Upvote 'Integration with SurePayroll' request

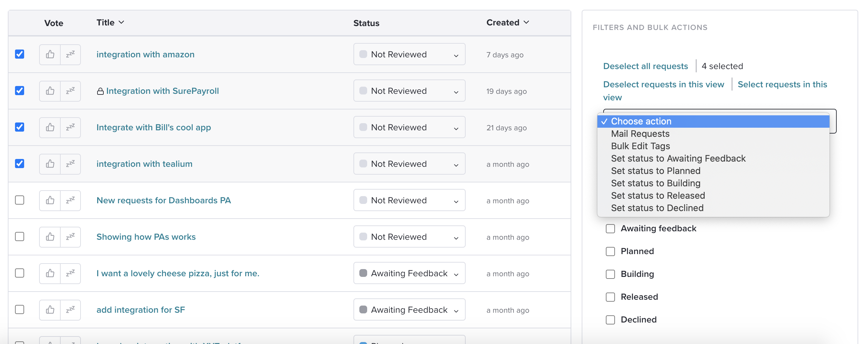[x=50, y=91]
